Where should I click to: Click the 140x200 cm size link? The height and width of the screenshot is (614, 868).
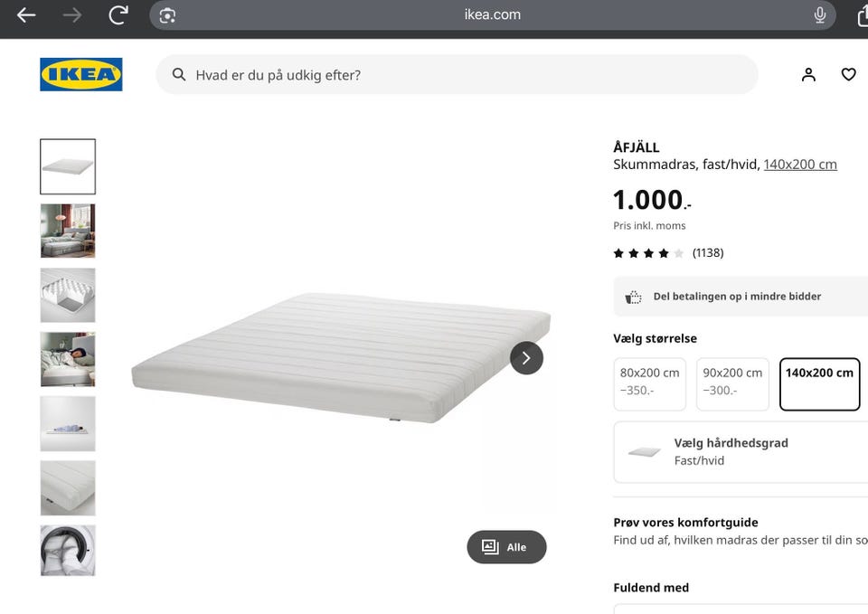pyautogui.click(x=800, y=165)
